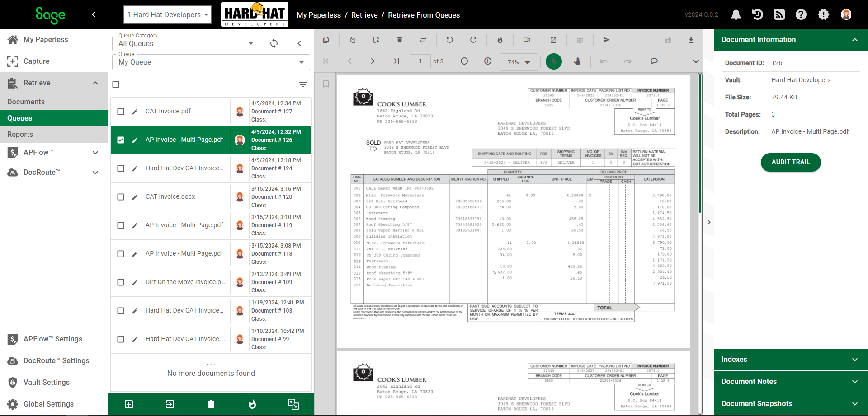Viewport: 868px width, 416px height.
Task: Toggle the select-all documents checkbox
Action: click(116, 84)
